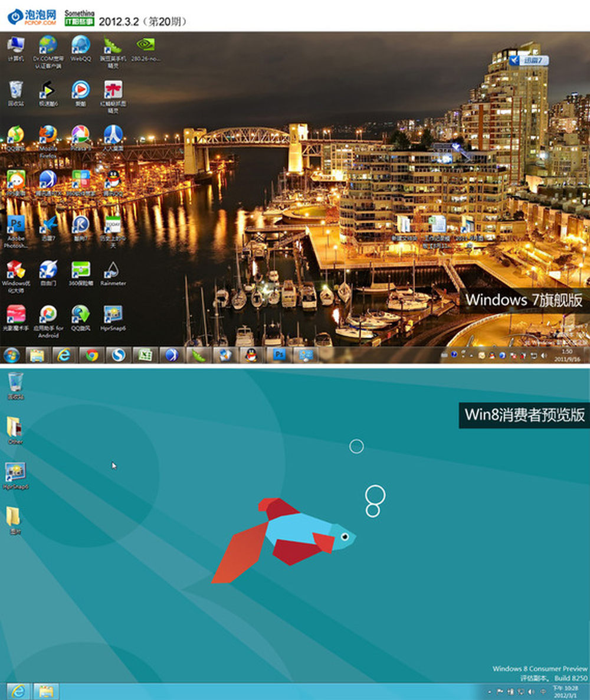Click the Windows 8 taskbar clock 10:28
The height and width of the screenshot is (700, 590).
(x=566, y=692)
